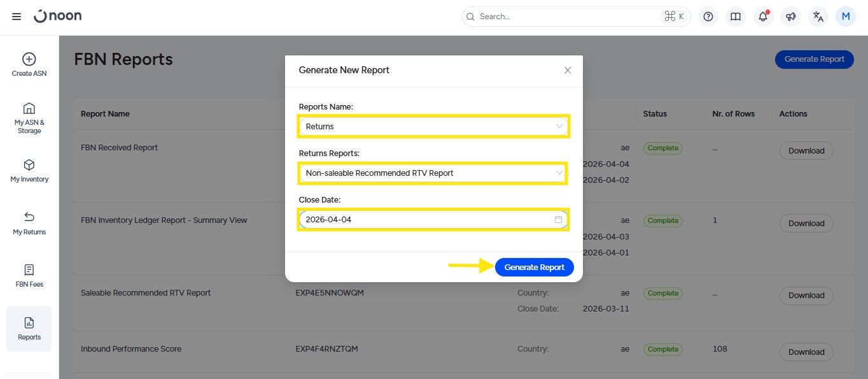Click the calendar icon in Close Date

558,219
